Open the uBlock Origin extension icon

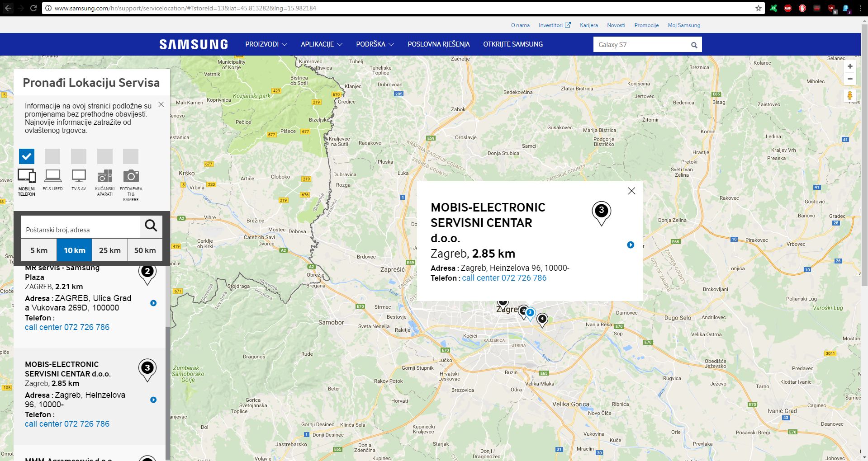pyautogui.click(x=832, y=8)
